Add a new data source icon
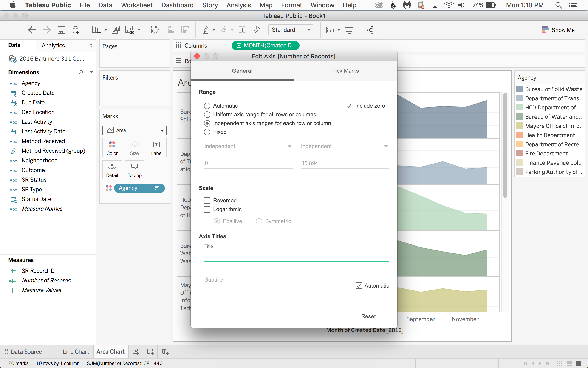This screenshot has width=588, height=368. point(76,30)
